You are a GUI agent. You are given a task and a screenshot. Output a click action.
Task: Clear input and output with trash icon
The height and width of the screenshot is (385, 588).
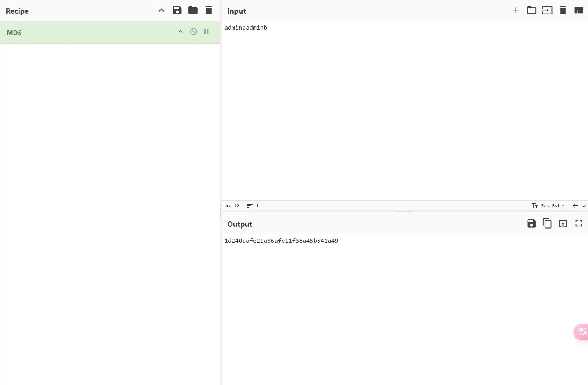point(563,10)
